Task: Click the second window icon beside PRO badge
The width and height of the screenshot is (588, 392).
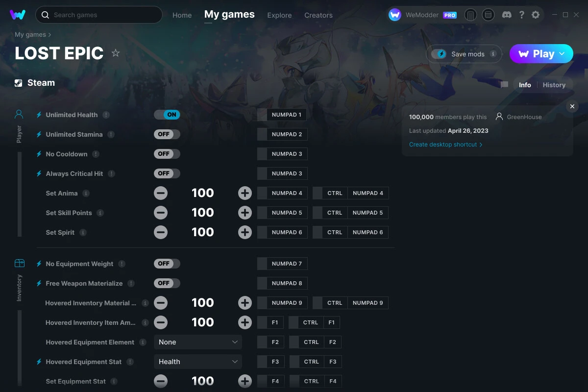Action: [x=488, y=15]
